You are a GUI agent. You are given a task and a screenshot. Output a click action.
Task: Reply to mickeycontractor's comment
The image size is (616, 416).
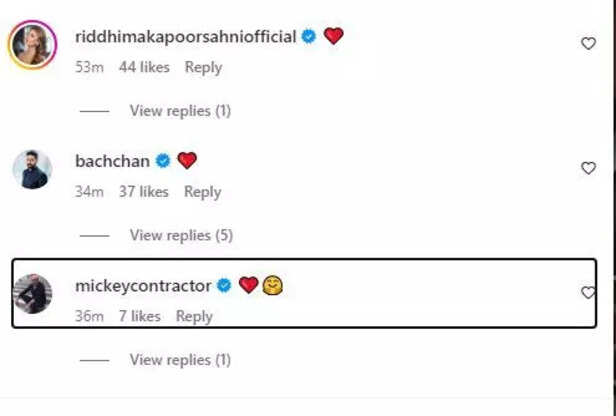(x=194, y=316)
